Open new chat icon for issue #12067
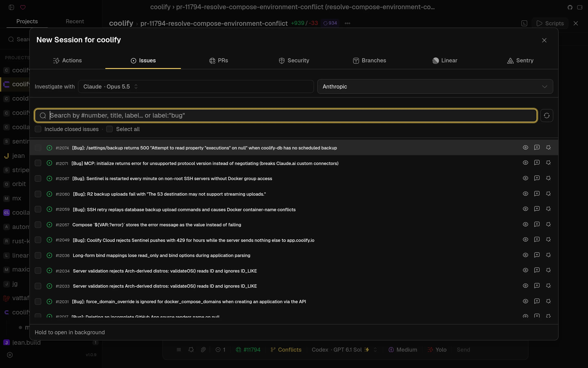The width and height of the screenshot is (588, 368). (537, 178)
